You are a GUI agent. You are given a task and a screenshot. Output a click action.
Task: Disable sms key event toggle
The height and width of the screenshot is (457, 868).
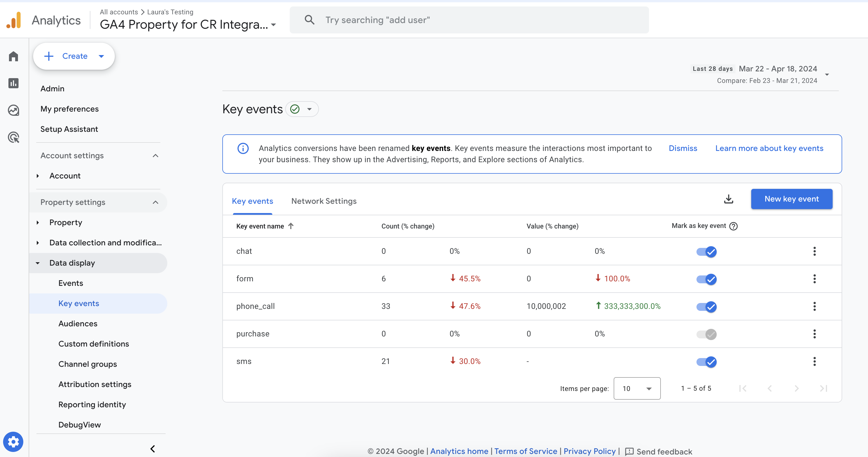[x=707, y=362]
